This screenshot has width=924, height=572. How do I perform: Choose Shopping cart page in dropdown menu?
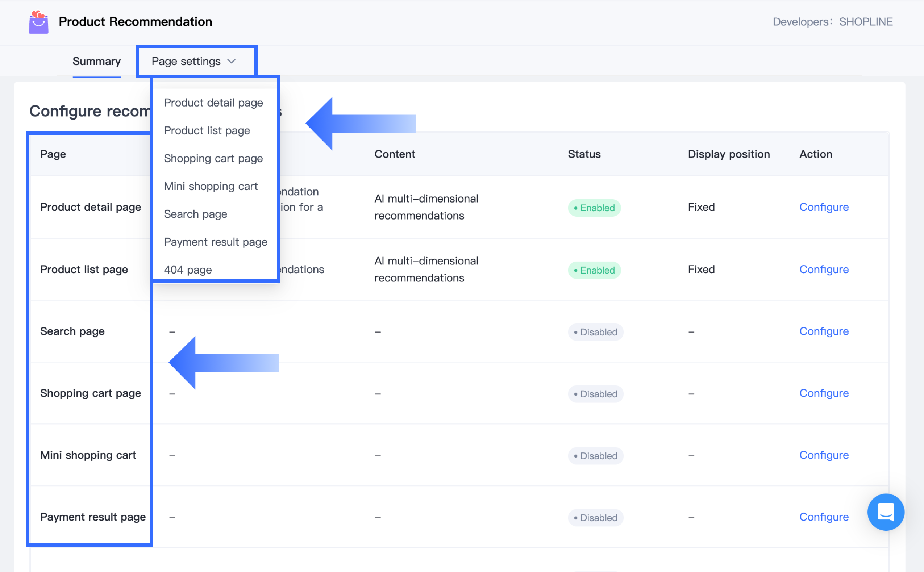[x=213, y=158]
